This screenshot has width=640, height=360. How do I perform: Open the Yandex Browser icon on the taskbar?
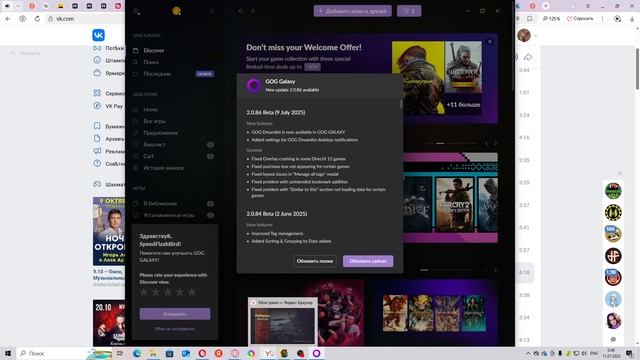268,353
